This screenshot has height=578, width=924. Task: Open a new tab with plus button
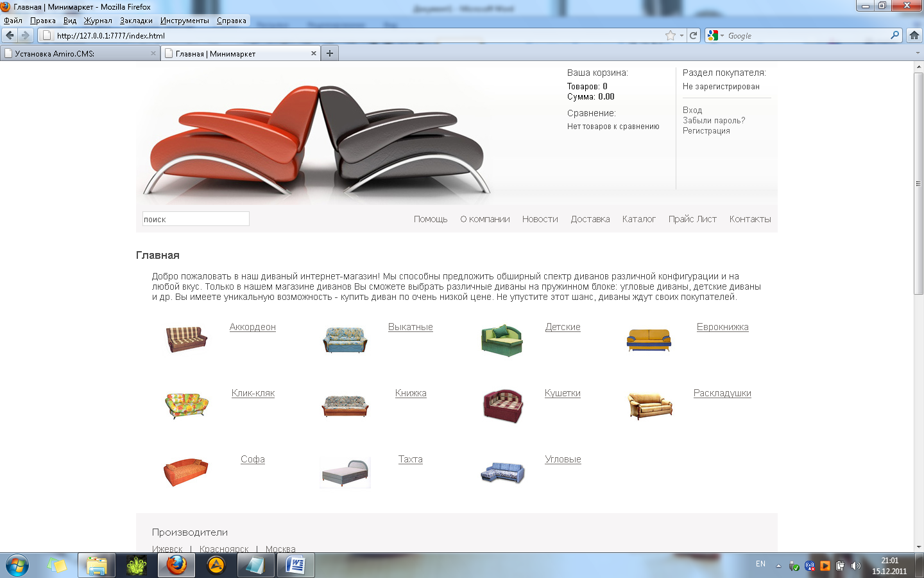click(x=330, y=53)
